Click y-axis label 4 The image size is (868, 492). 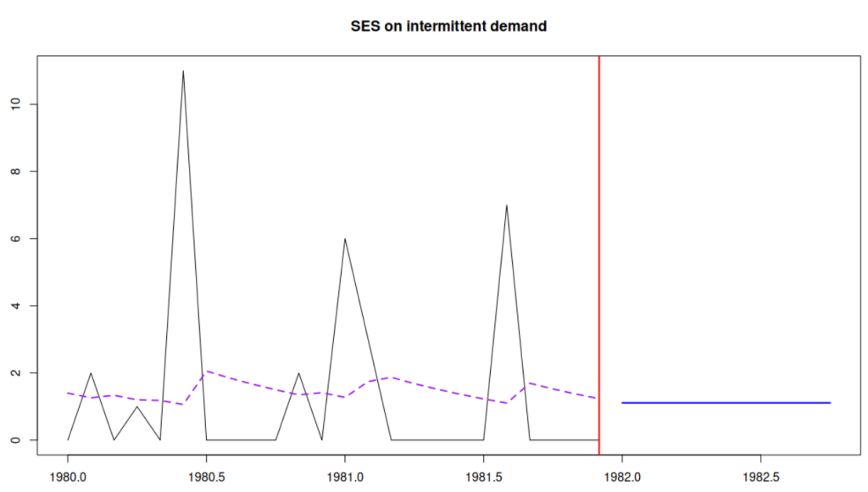click(15, 306)
